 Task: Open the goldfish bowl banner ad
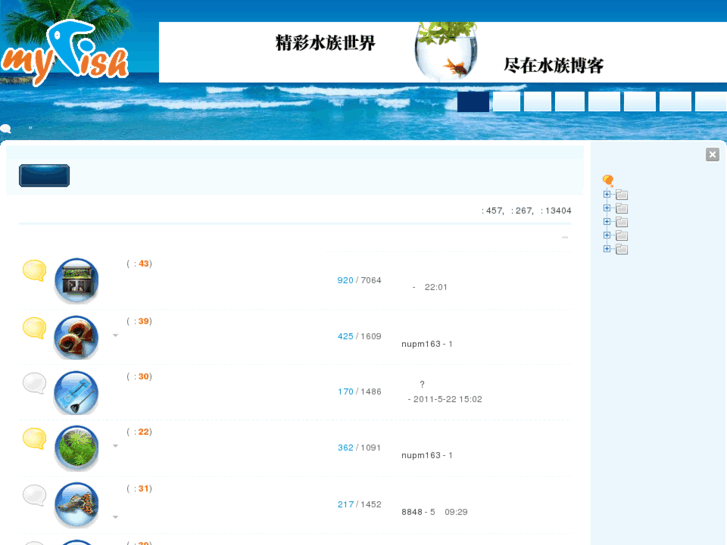tap(443, 52)
